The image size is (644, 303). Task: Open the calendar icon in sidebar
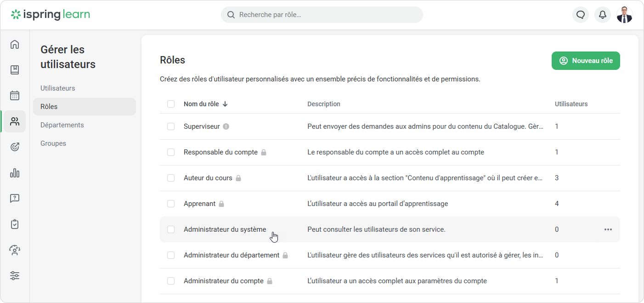click(15, 96)
